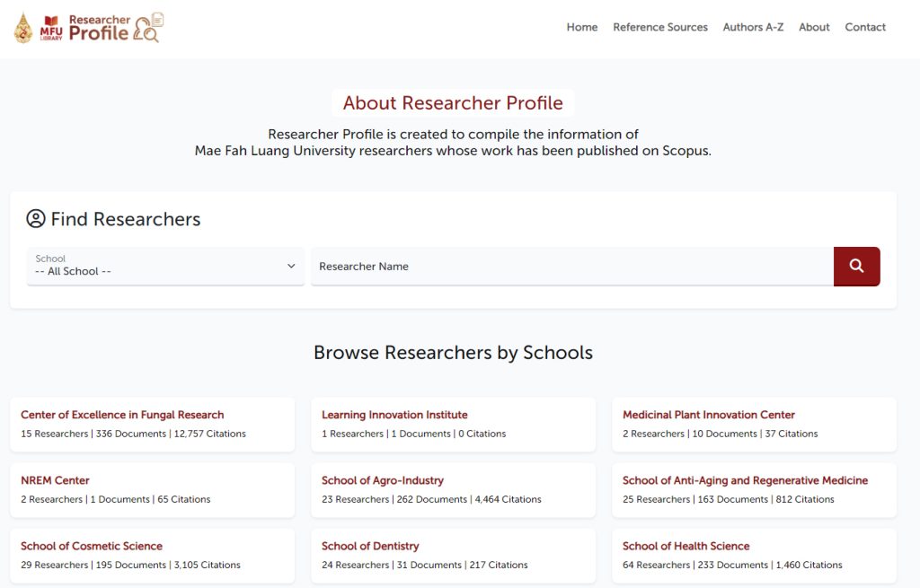Click the chevron arrow in School dropdown
This screenshot has height=588, width=920.
coord(291,267)
